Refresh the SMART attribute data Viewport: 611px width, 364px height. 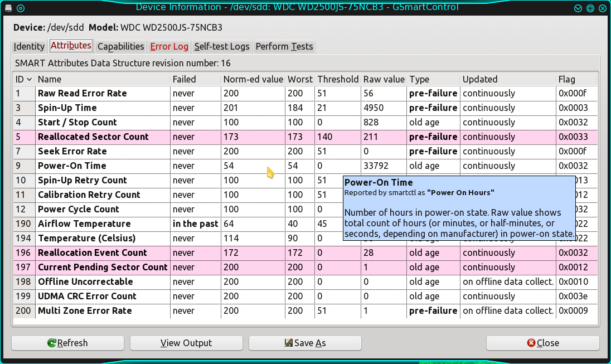click(x=68, y=343)
